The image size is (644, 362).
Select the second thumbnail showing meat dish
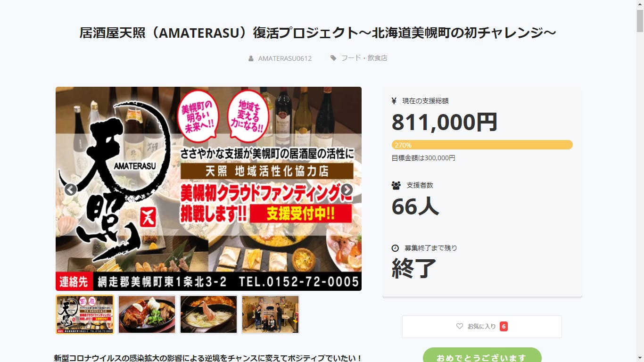pos(147,314)
